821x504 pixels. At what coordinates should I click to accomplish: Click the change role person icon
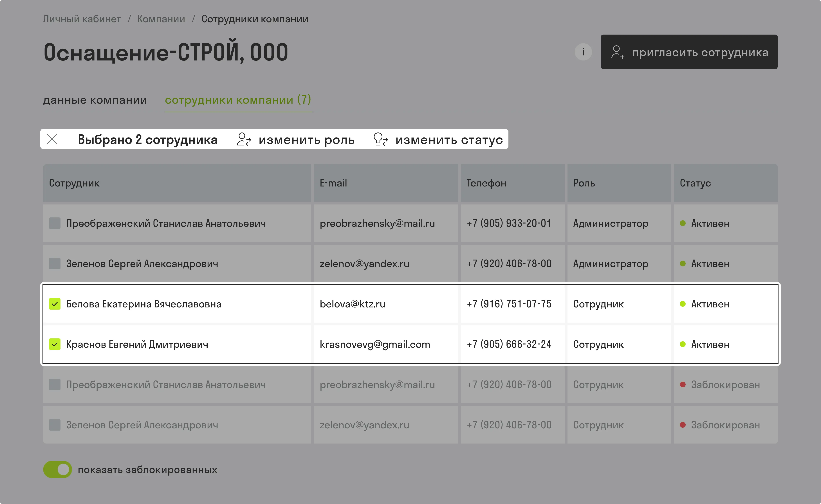point(244,139)
